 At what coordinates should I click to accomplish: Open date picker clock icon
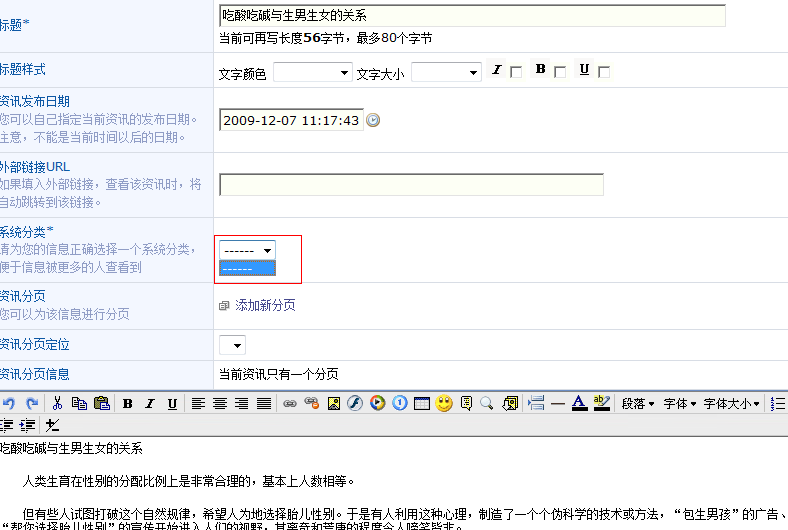(x=373, y=120)
